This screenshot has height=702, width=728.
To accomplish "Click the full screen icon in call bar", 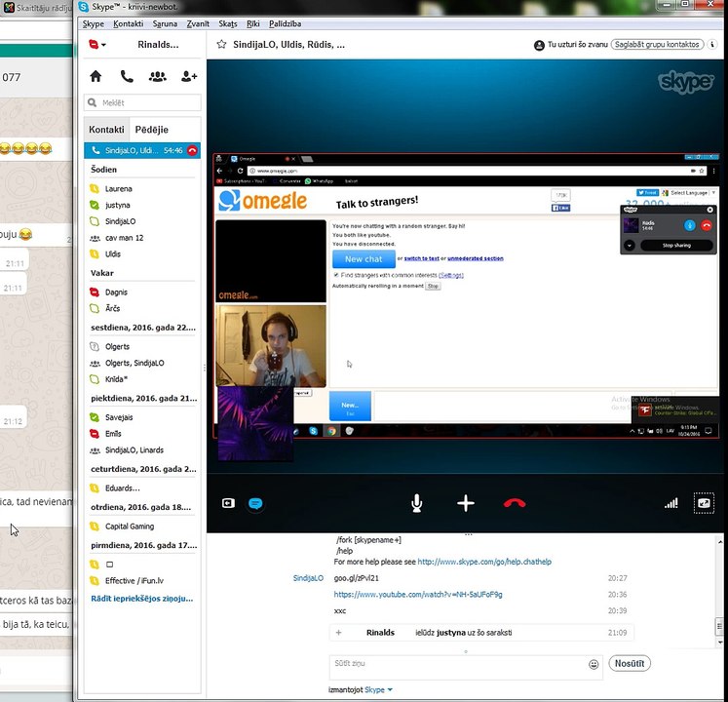I will point(704,503).
